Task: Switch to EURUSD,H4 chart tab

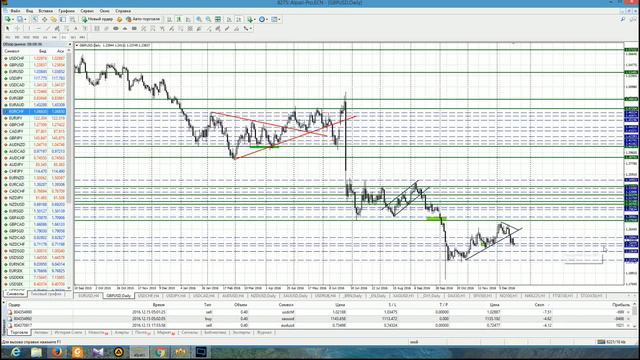Action: (89, 296)
